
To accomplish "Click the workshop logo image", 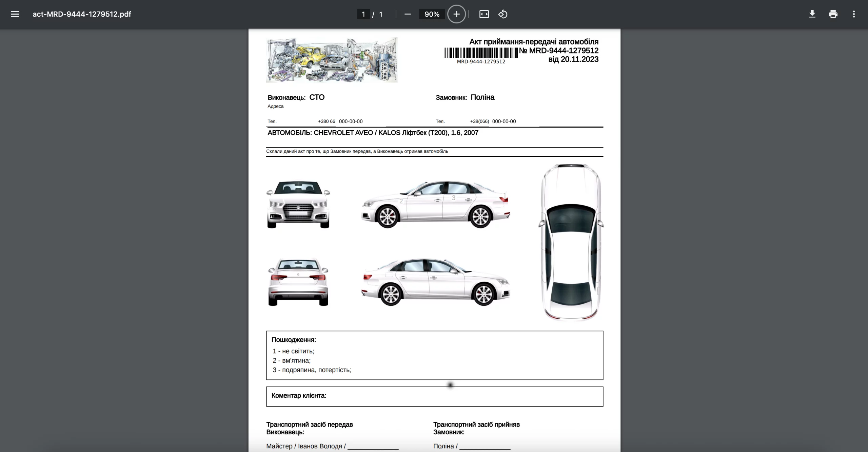I will pos(332,60).
